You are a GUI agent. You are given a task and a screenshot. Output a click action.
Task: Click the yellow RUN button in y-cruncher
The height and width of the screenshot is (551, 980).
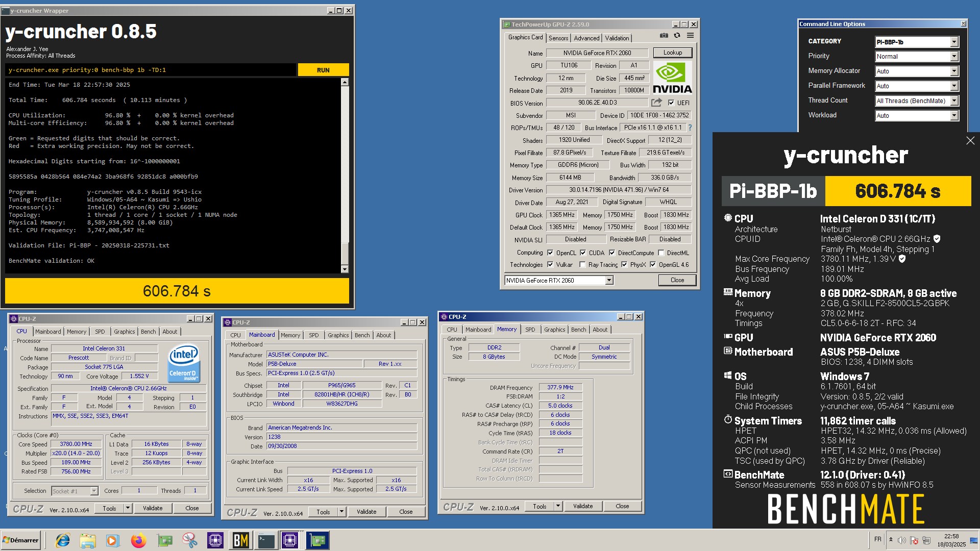(x=323, y=70)
